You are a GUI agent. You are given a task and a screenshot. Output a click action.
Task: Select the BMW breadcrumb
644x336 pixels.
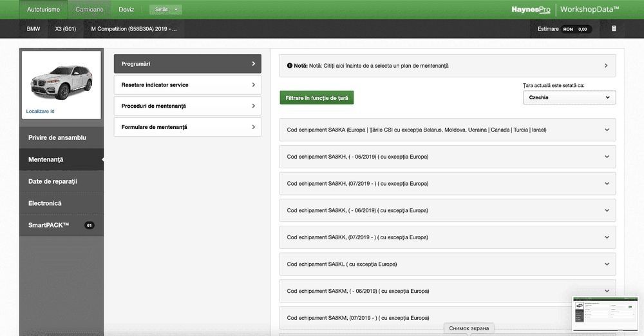[x=33, y=29]
